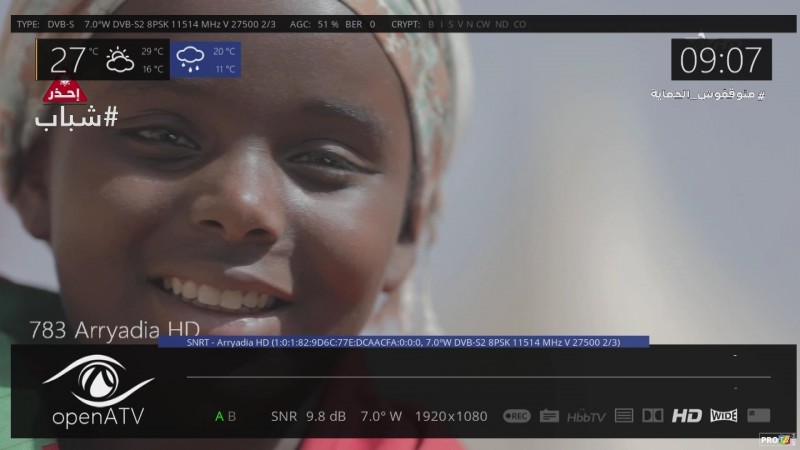Viewport: 800px width, 450px height.
Task: Click the HbbTV indicator icon
Action: [586, 416]
